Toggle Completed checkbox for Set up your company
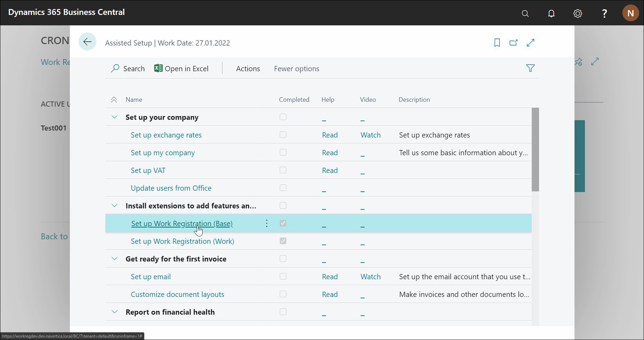Image resolution: width=644 pixels, height=340 pixels. click(x=283, y=117)
